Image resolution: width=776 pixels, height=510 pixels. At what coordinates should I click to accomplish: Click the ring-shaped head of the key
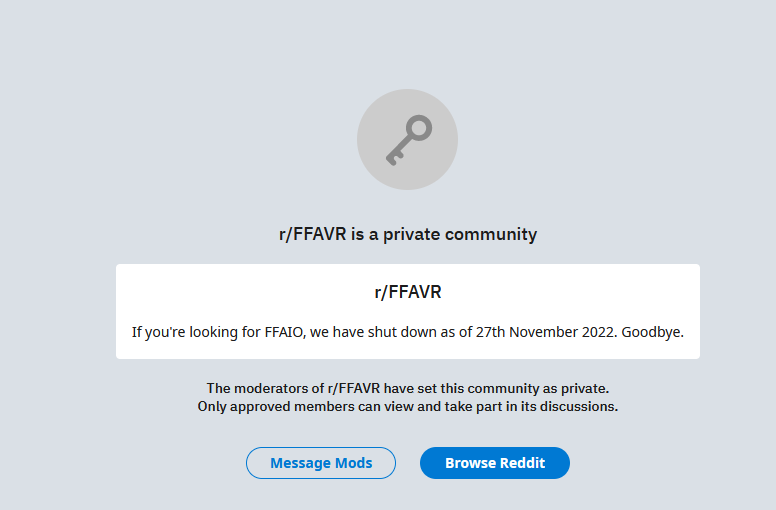pos(420,128)
